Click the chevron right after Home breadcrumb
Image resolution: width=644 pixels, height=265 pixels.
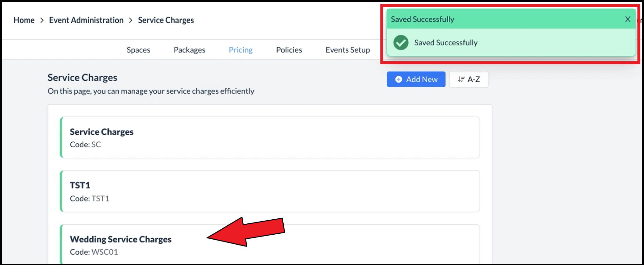tap(42, 20)
